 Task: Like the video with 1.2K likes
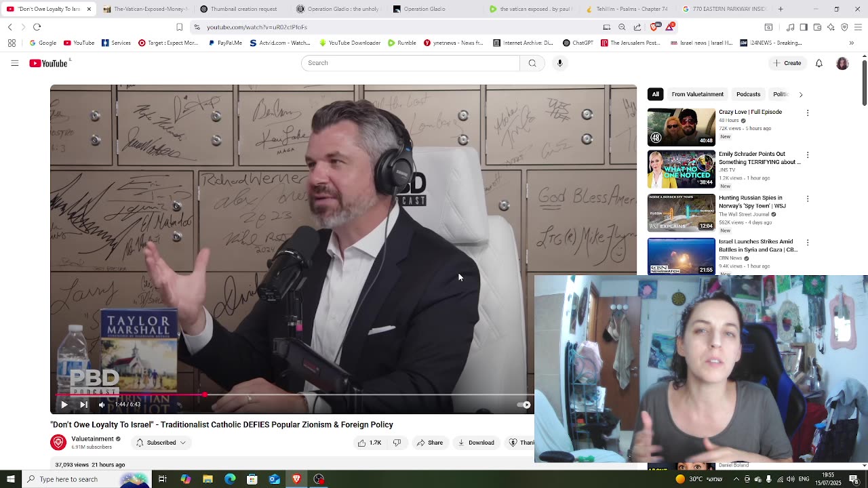coord(370,443)
